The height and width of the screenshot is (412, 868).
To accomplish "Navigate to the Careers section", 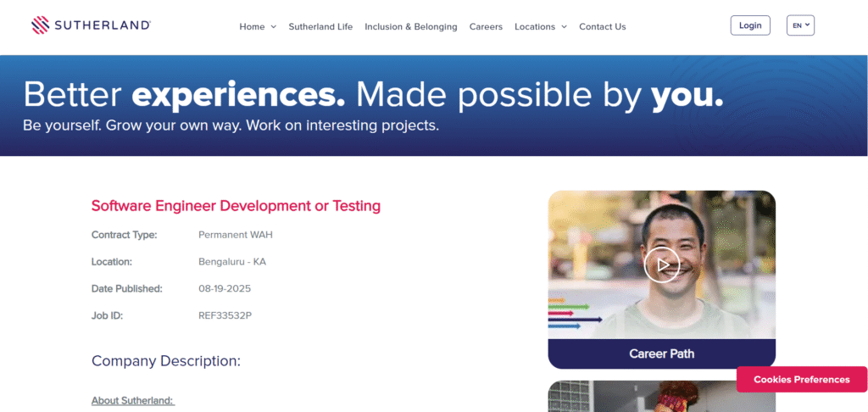I will [x=486, y=26].
